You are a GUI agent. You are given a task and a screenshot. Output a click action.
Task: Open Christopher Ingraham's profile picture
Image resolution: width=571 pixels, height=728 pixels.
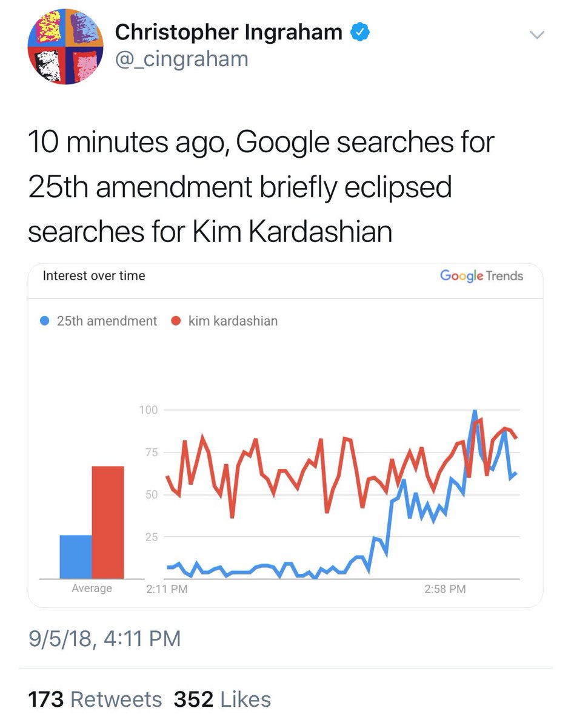coord(65,47)
